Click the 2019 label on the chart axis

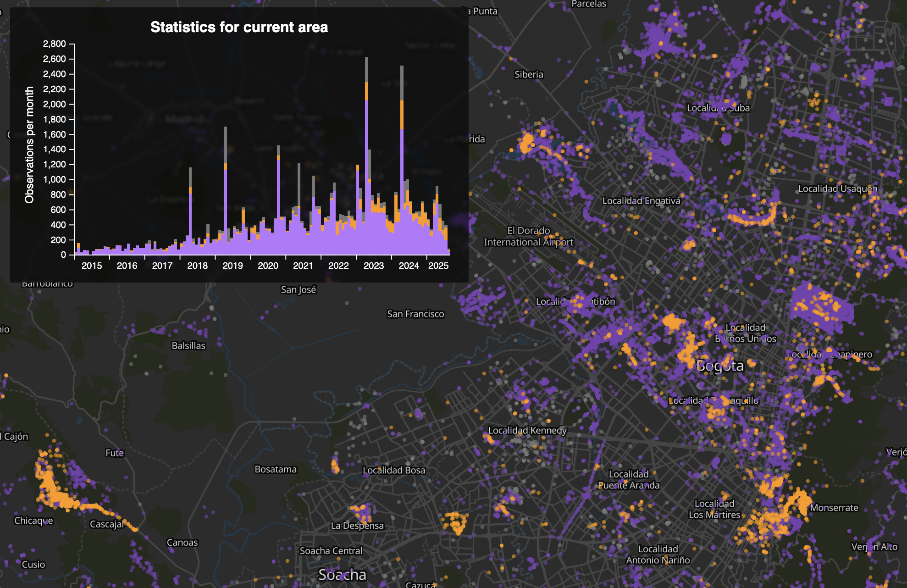(232, 266)
